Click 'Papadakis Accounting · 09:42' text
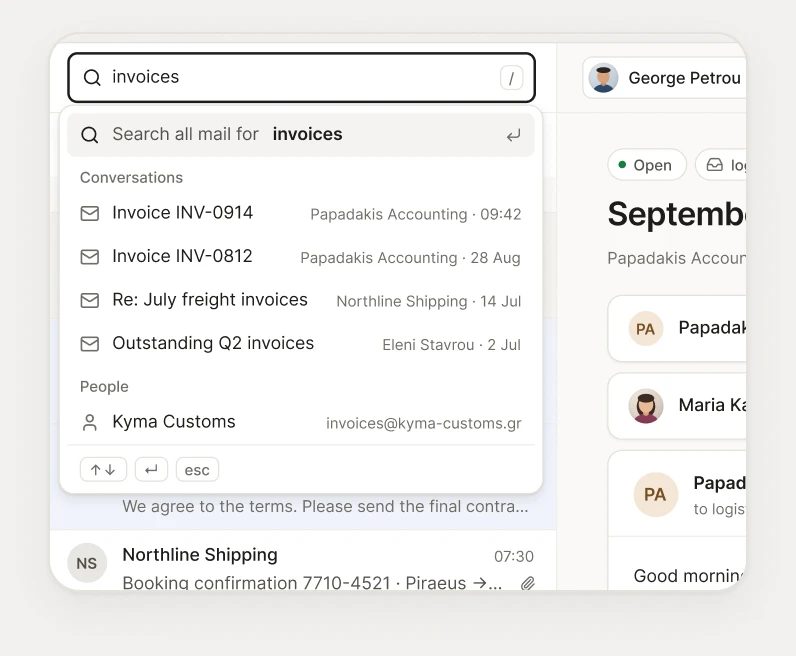Viewport: 796px width, 656px height. click(x=416, y=214)
